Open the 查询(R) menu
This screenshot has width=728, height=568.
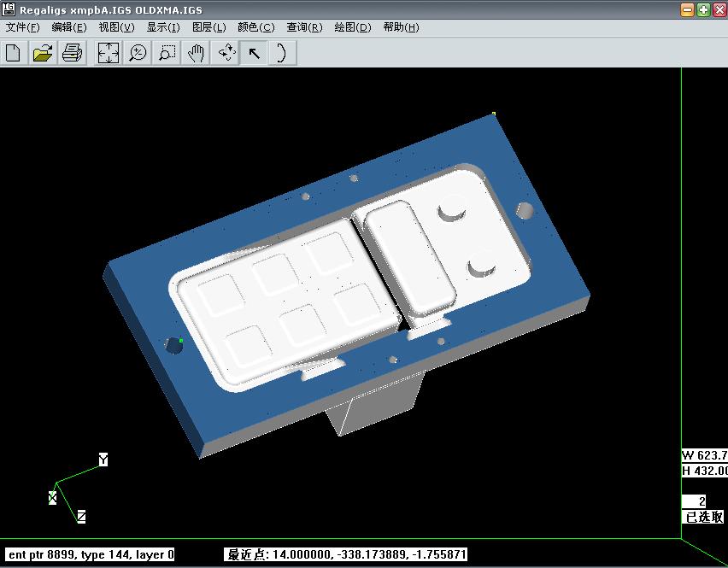(x=304, y=27)
